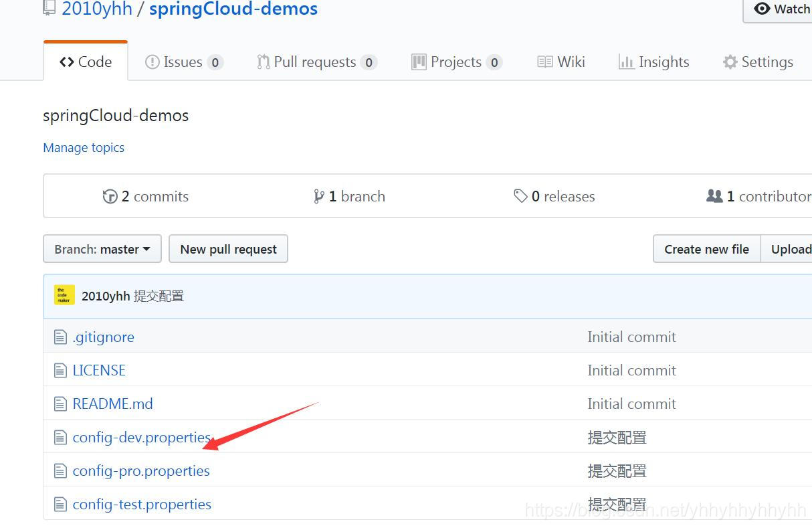Image resolution: width=812 pixels, height=526 pixels.
Task: Click the 2010yhh owner link
Action: coord(96,9)
